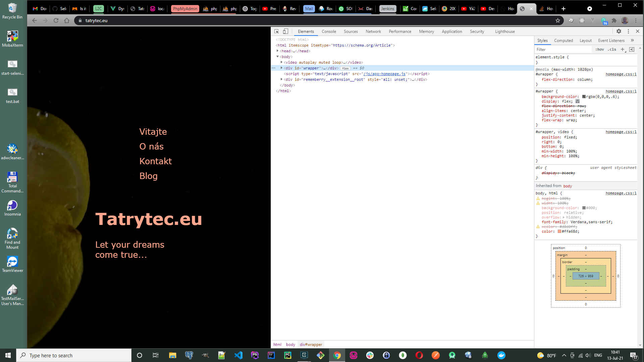Click the new style rule plus icon

click(x=623, y=49)
